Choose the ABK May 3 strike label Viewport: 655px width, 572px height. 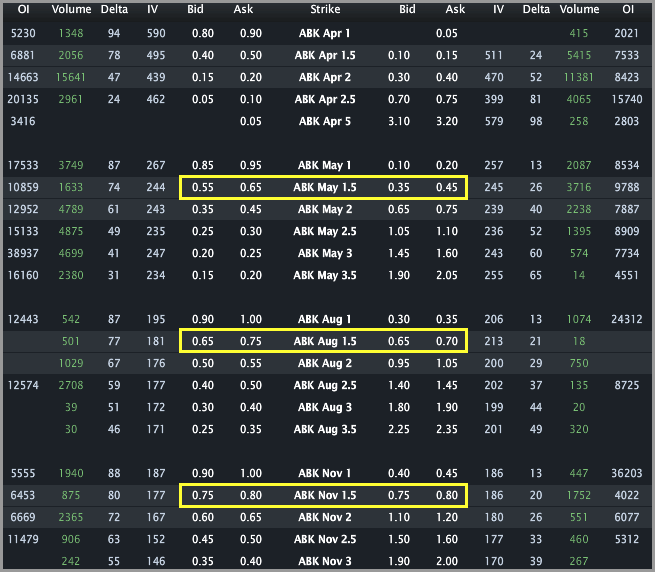coord(325,253)
